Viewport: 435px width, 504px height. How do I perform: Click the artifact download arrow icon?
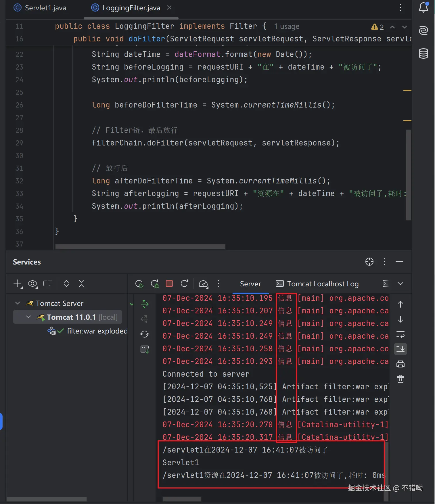(145, 349)
